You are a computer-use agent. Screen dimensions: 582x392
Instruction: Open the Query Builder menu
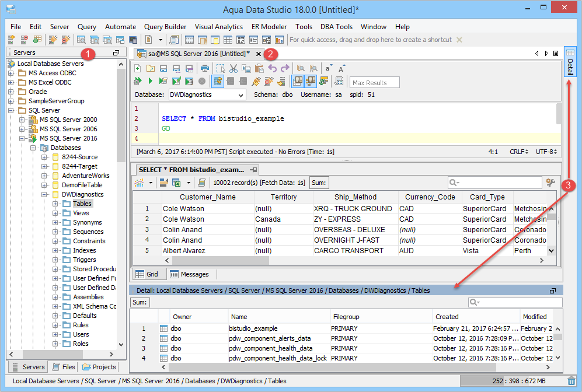[165, 27]
